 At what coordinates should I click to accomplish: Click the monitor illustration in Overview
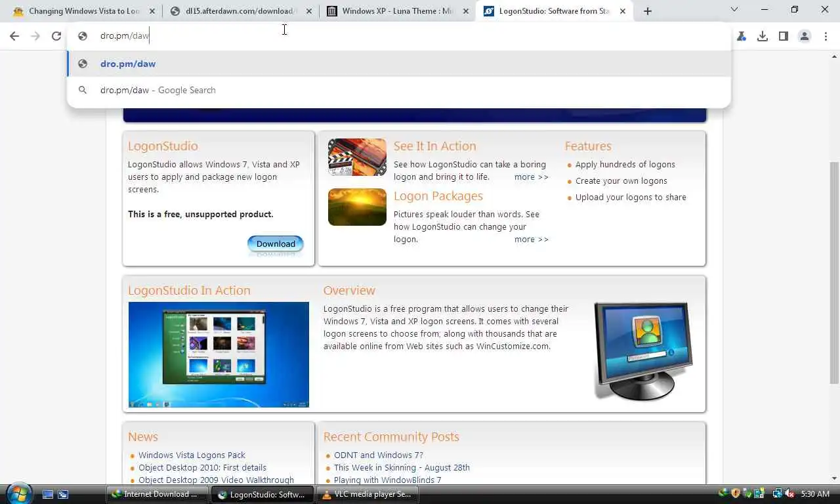pos(644,351)
